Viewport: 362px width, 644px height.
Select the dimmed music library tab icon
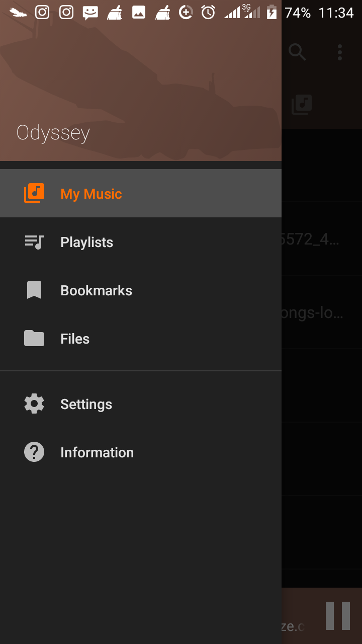(302, 105)
